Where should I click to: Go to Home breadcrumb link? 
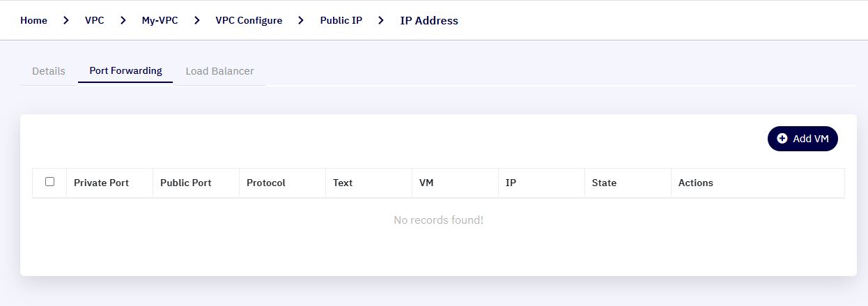33,20
